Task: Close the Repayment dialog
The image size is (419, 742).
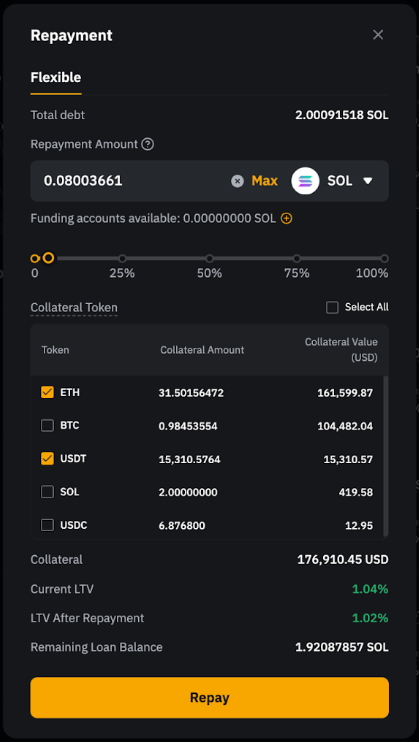Action: pos(378,35)
